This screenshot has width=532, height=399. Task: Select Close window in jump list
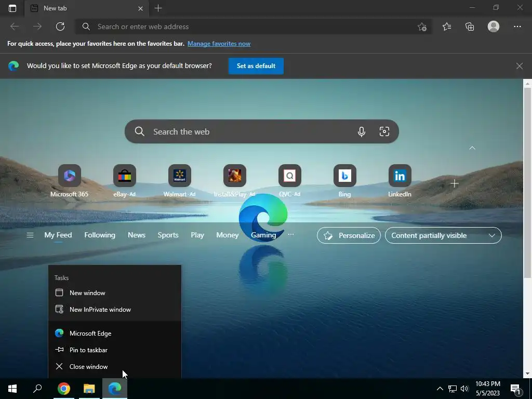[115, 367]
